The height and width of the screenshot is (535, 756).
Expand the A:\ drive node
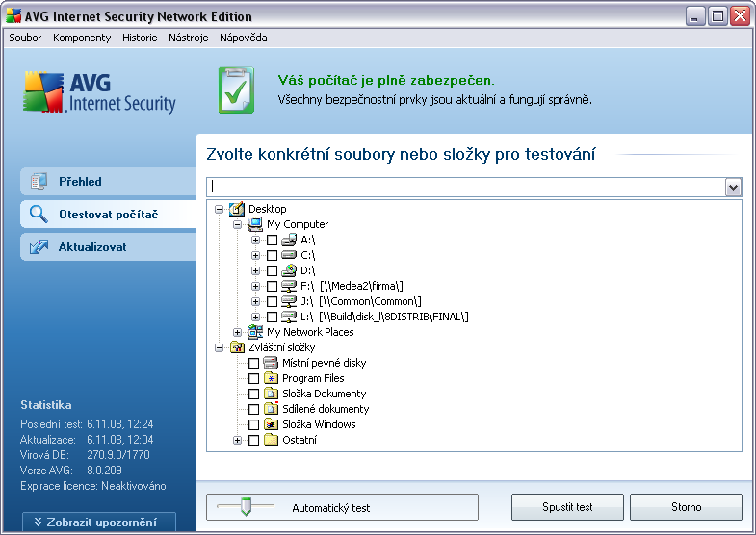pos(255,240)
